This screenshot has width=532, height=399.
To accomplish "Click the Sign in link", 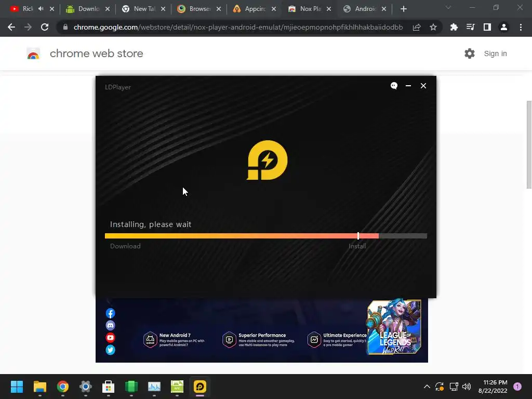I will tap(495, 54).
